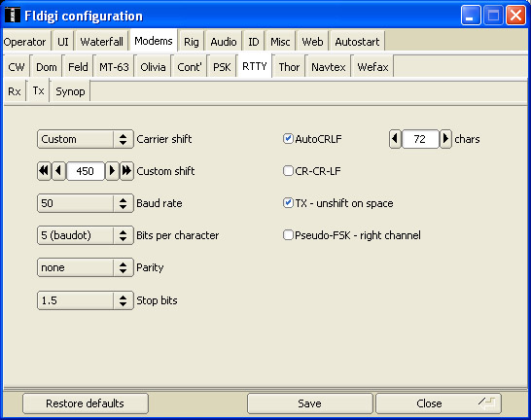Switch to the PSK modem tab
The width and height of the screenshot is (531, 420).
[222, 67]
